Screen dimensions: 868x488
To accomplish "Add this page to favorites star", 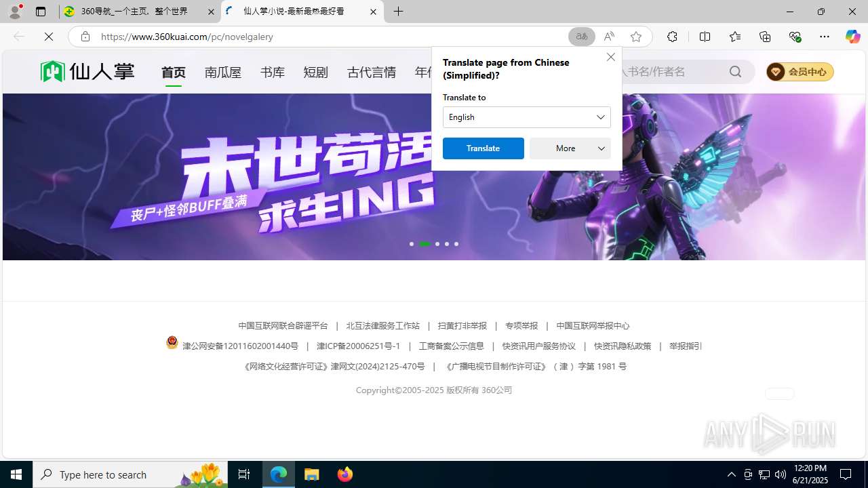I will pyautogui.click(x=636, y=37).
